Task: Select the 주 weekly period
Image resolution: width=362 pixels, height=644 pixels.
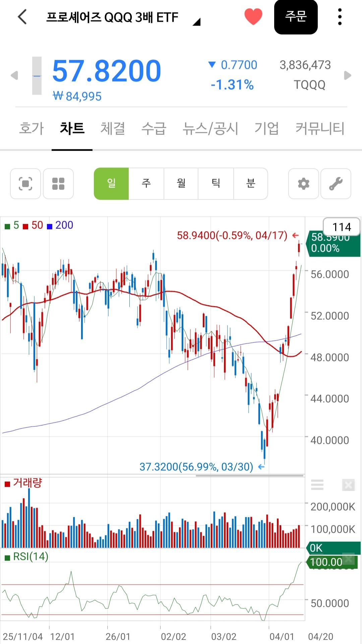Action: pos(146,184)
